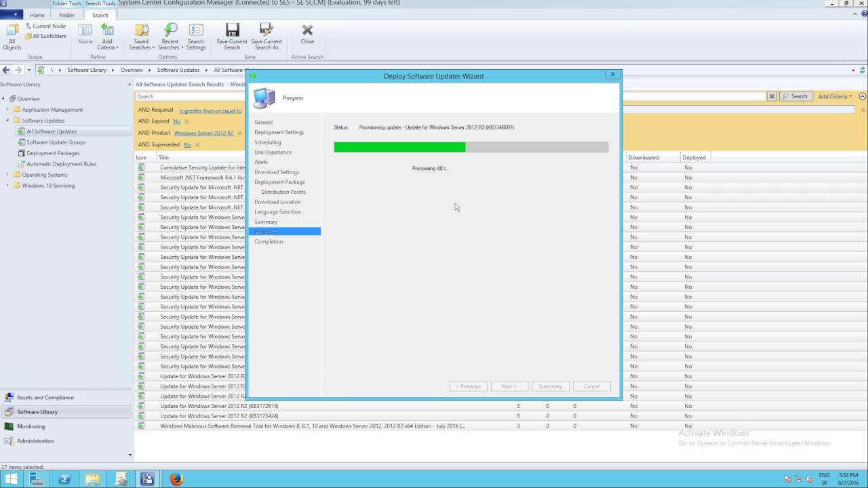The height and width of the screenshot is (488, 868).
Task: Click the Deployment Settings wizard step
Action: click(279, 132)
